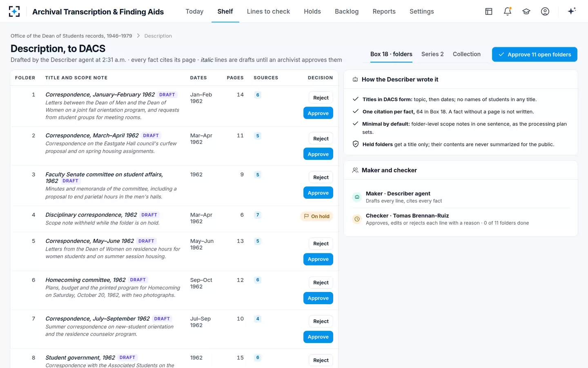Open the sources badge for folder 4
Image resolution: width=588 pixels, height=368 pixels.
[x=258, y=215]
